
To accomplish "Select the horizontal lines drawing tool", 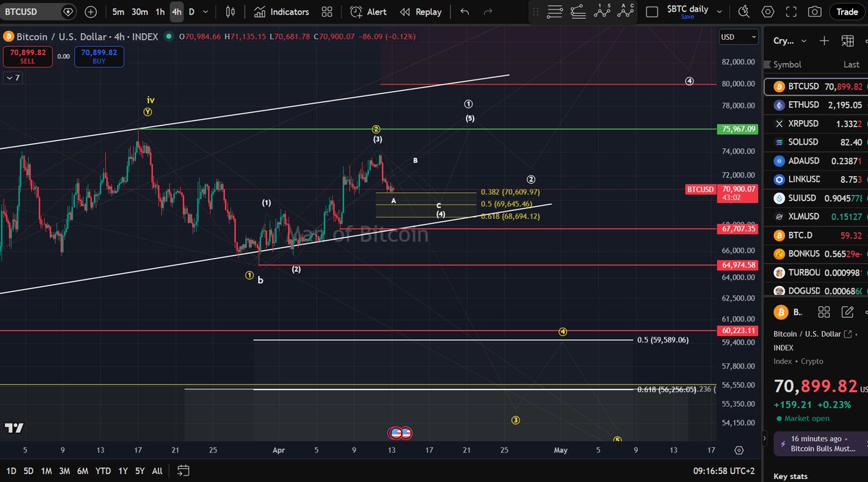I will coord(555,12).
